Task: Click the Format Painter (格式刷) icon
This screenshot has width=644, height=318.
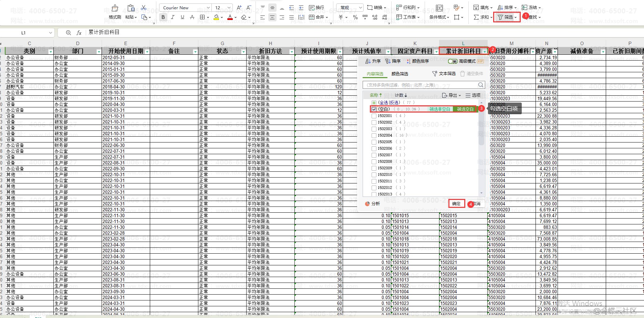Action: coord(115,8)
